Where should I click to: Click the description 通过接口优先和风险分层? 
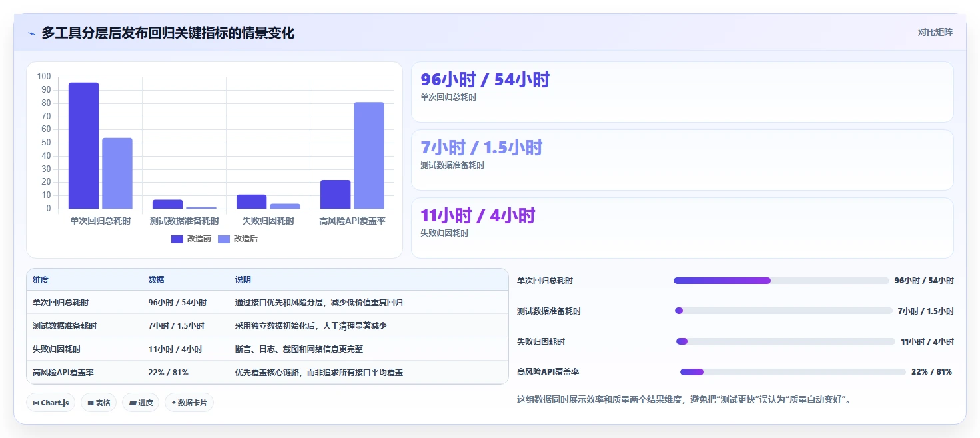(x=319, y=303)
